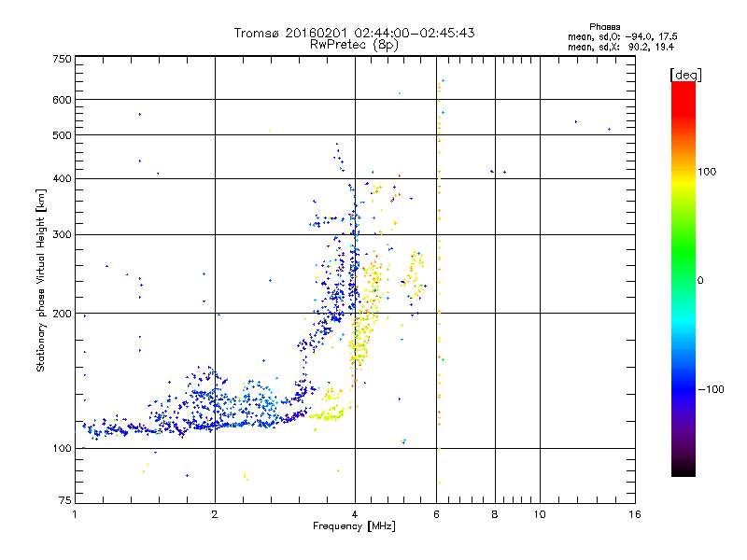Click the colorbar tick label "100"
The image size is (747, 560).
pos(707,172)
